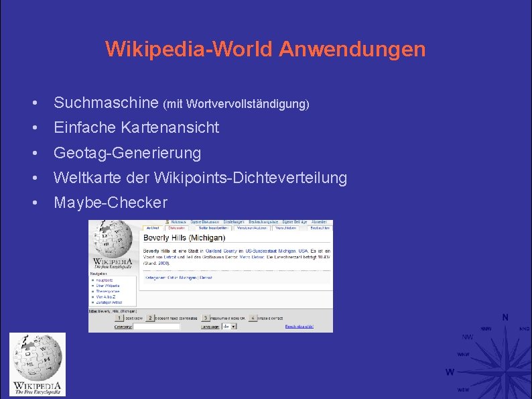
Task: Click the 'Eigene Beiträge' link
Action: tap(295, 222)
